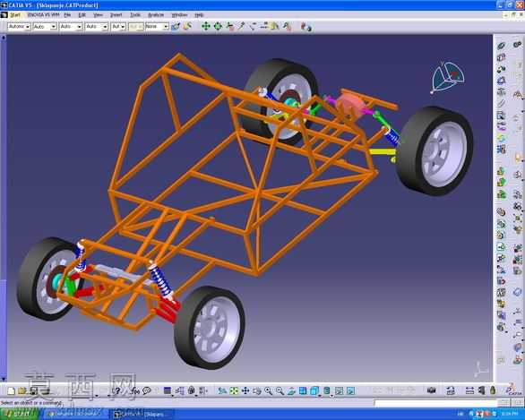This screenshot has width=525, height=420.
Task: Activate Fly mode view icon
Action: click(x=222, y=390)
